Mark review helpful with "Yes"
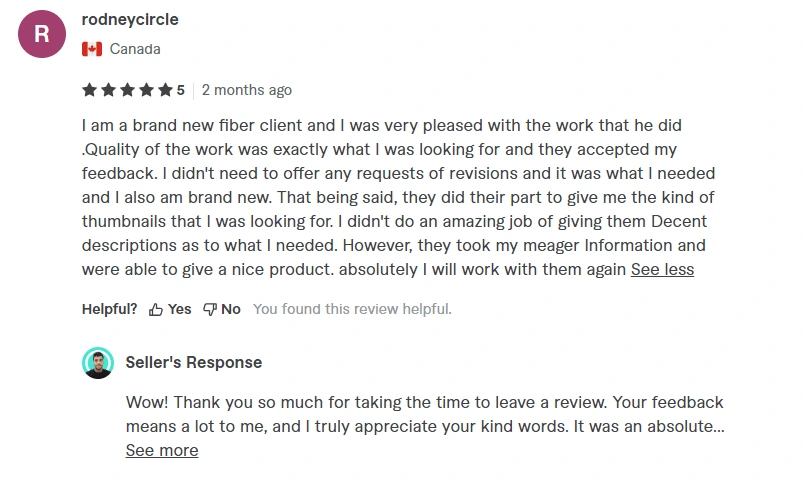Screen dimensions: 803x487 click(179, 309)
